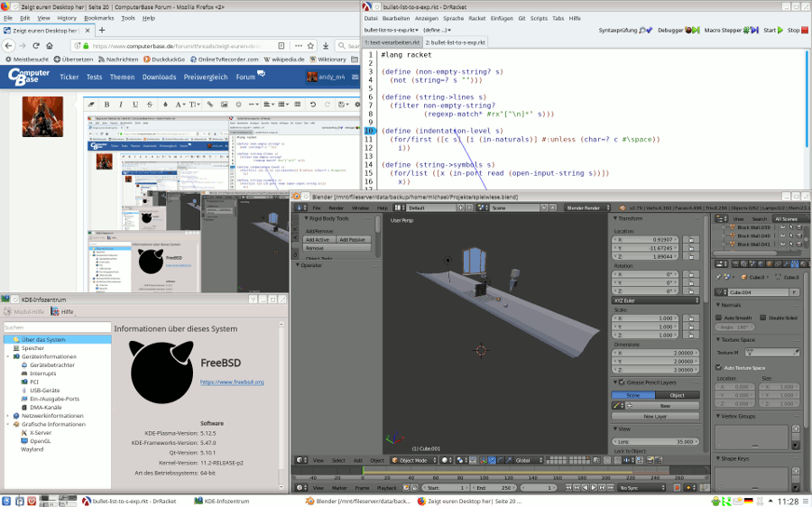The width and height of the screenshot is (812, 507).
Task: Open DrRacket Macro Stepper
Action: coord(731,30)
